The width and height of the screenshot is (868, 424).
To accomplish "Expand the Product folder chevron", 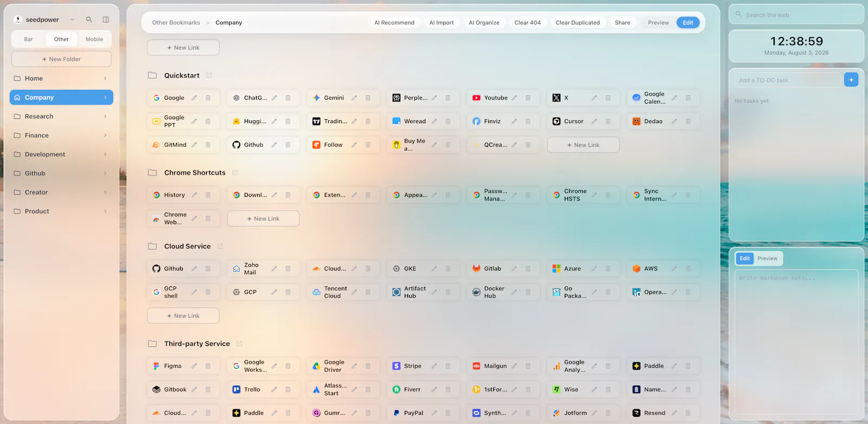I will pyautogui.click(x=105, y=211).
